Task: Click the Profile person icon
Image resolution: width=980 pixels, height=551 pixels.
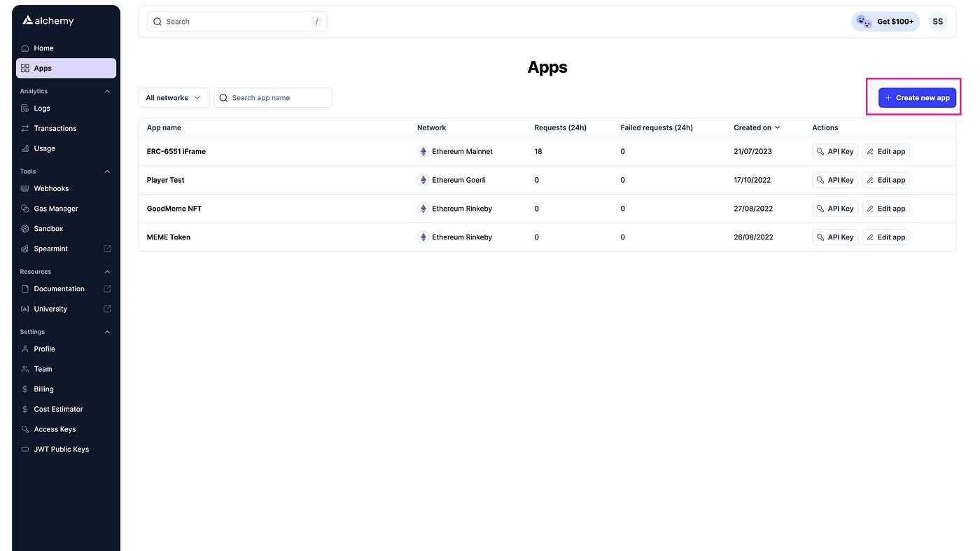Action: (25, 349)
